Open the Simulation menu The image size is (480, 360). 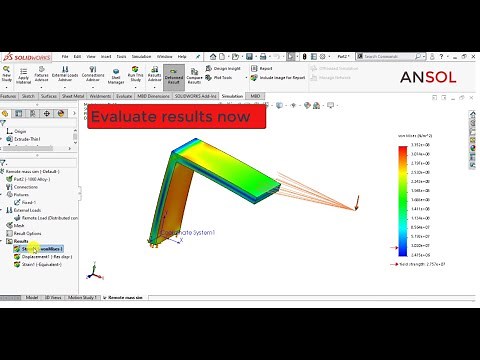[x=141, y=57]
